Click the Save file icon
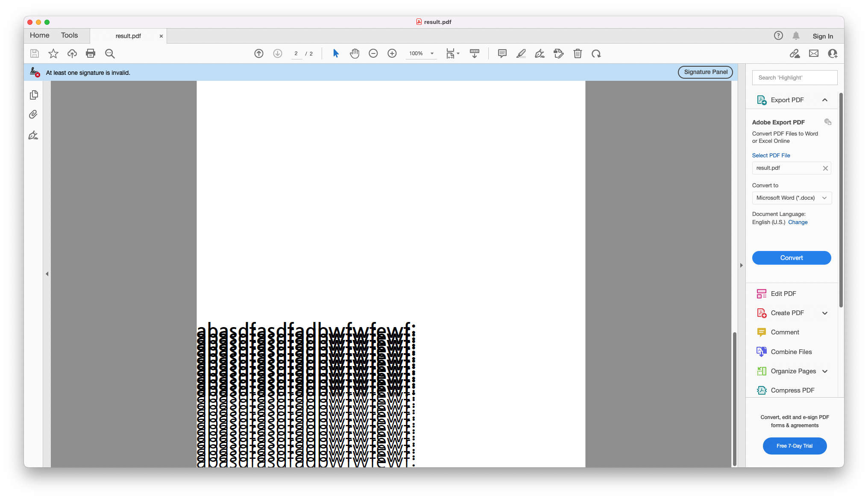The width and height of the screenshot is (868, 499). [35, 53]
